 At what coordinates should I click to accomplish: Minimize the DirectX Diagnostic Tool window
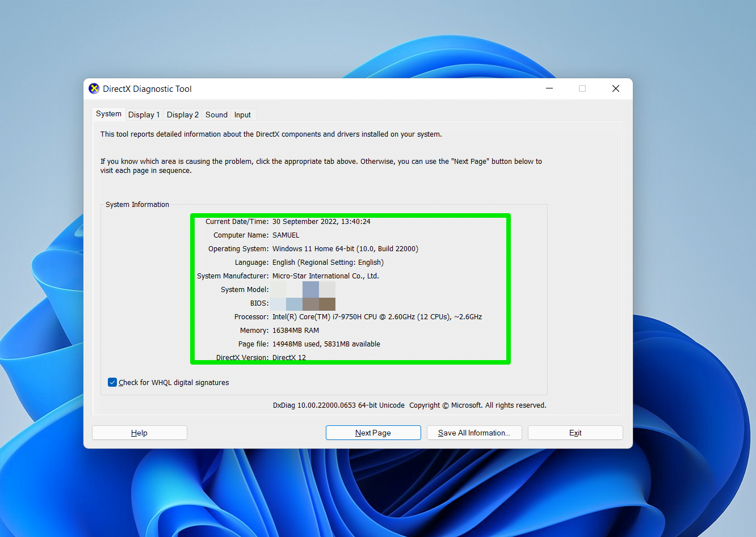549,88
